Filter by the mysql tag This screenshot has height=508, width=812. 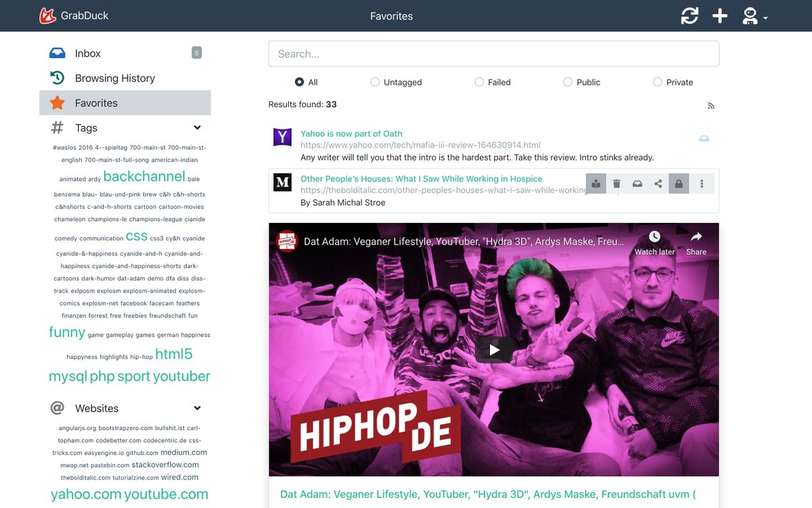coord(68,377)
